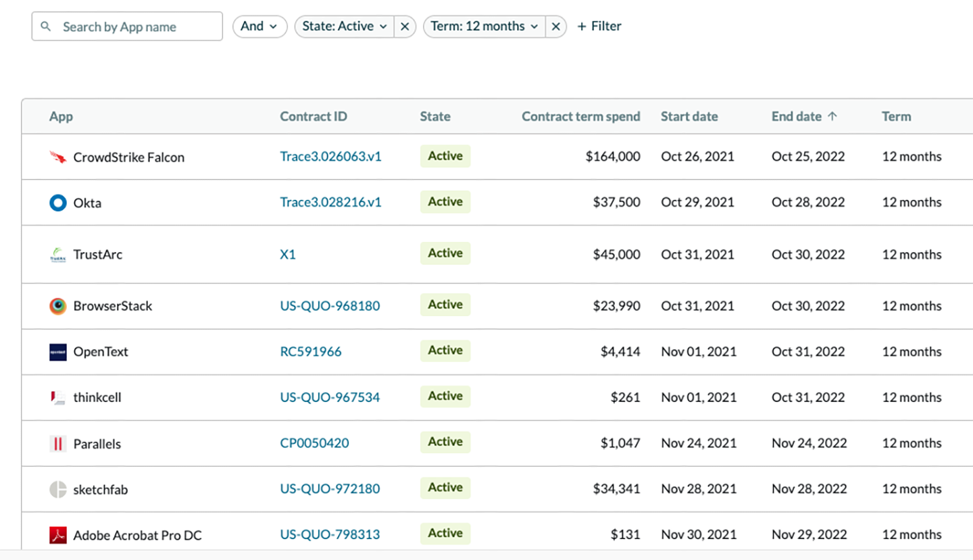This screenshot has height=560, width=973.
Task: Expand the State: Active filter dropdown
Action: point(345,26)
